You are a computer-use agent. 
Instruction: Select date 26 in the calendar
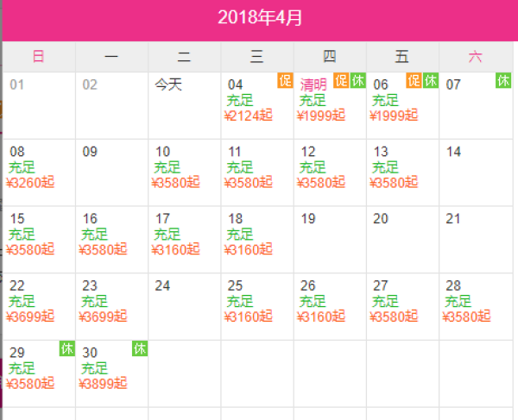330,306
